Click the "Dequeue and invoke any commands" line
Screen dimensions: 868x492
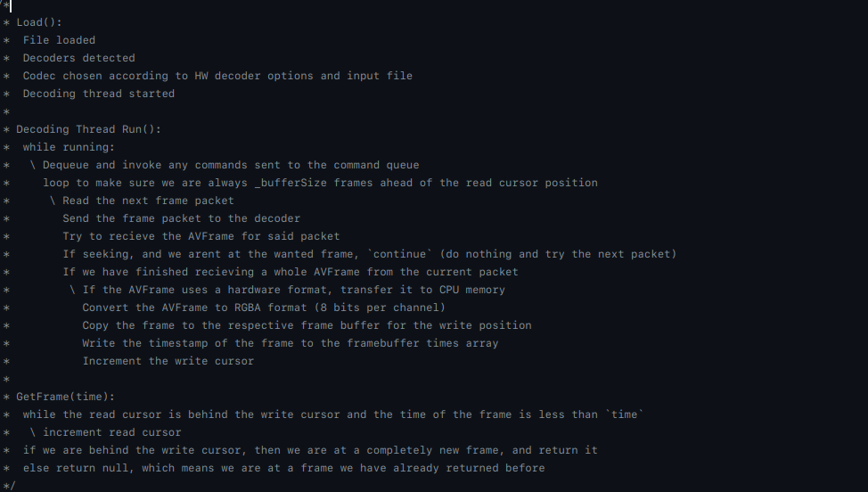[231, 165]
